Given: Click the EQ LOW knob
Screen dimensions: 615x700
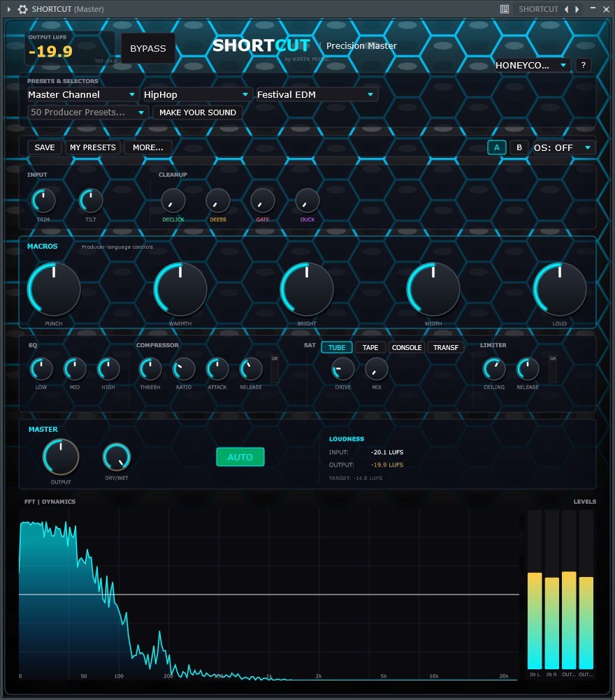Looking at the screenshot, I should pyautogui.click(x=41, y=369).
